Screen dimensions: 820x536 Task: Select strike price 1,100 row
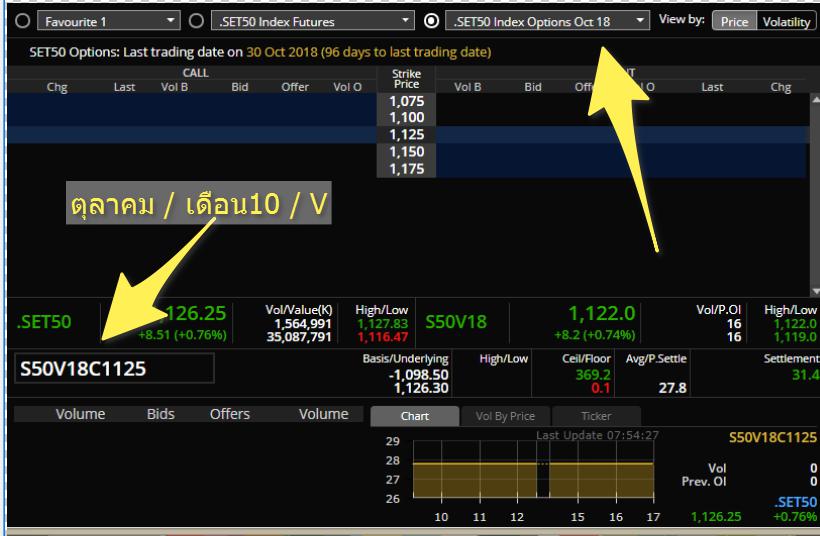pos(406,117)
